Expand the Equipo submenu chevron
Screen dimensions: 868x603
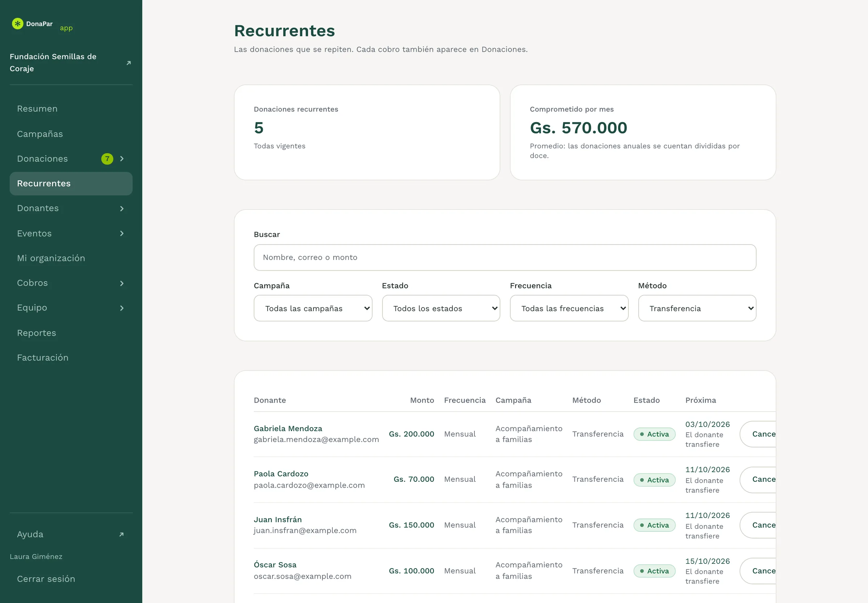point(122,308)
